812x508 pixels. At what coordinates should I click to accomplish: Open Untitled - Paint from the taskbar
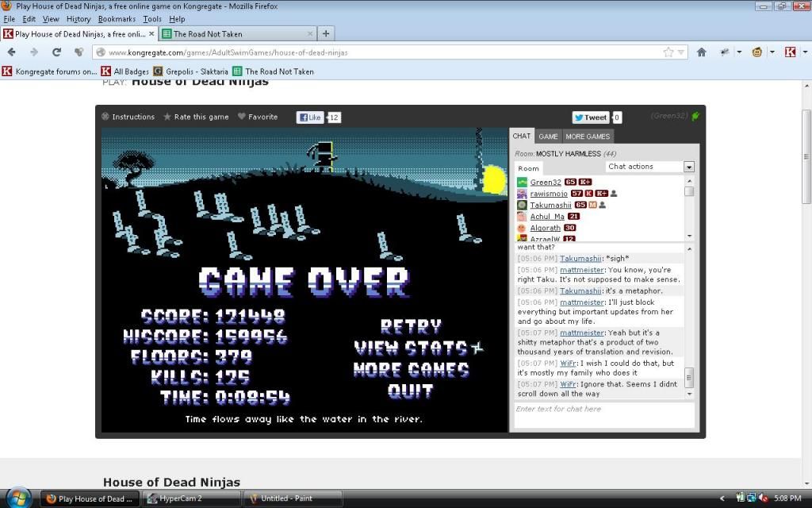(x=293, y=498)
